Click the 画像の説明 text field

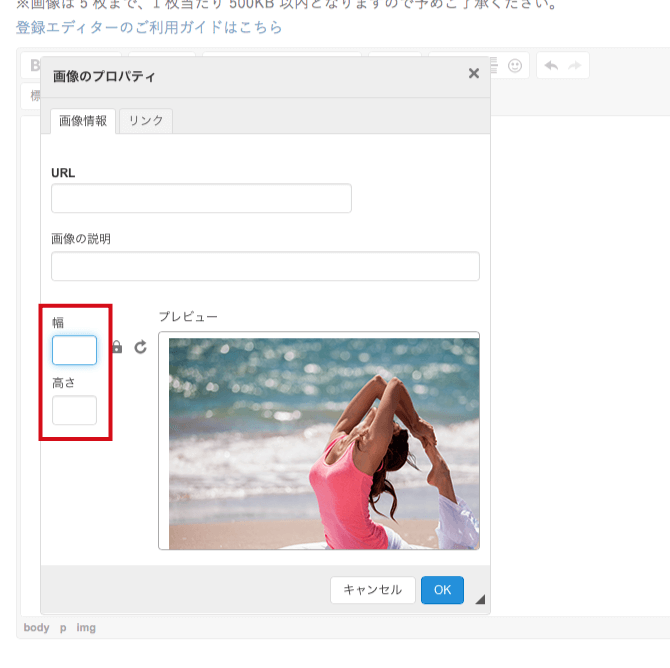(x=265, y=266)
